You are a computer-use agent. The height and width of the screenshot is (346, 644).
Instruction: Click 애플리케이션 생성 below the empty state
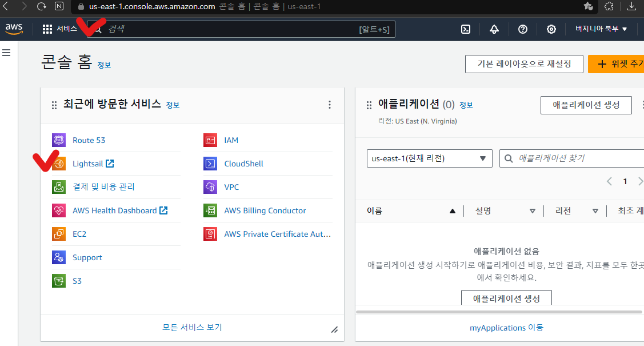tap(506, 298)
